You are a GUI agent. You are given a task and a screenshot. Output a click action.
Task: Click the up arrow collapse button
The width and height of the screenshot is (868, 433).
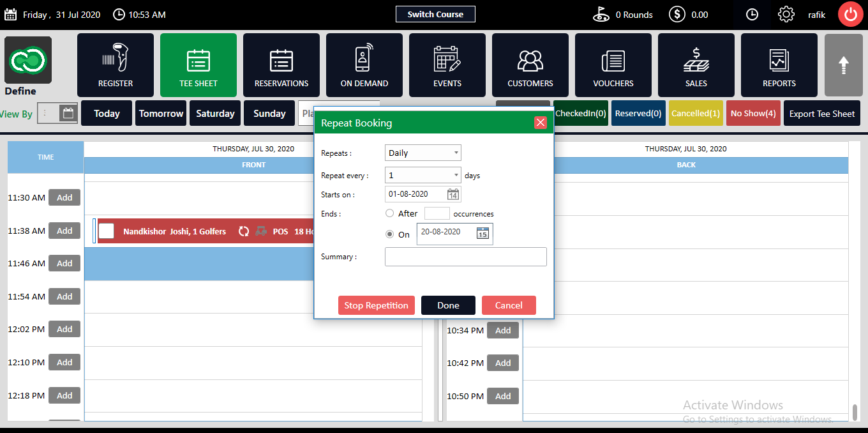click(x=844, y=65)
